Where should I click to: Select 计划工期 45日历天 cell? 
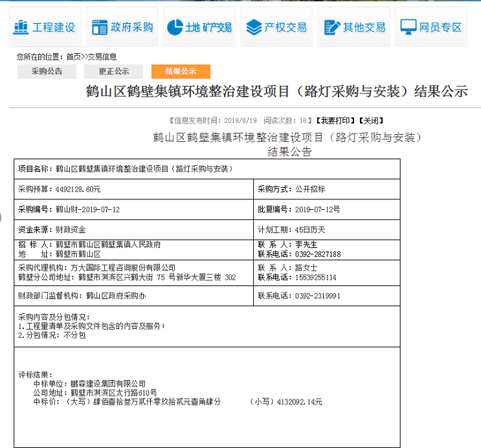tap(327, 230)
